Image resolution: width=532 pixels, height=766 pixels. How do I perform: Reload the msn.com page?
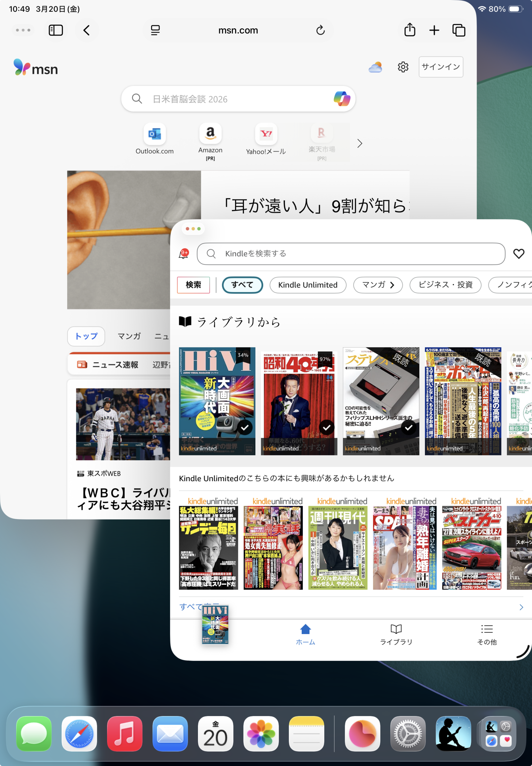pos(320,30)
